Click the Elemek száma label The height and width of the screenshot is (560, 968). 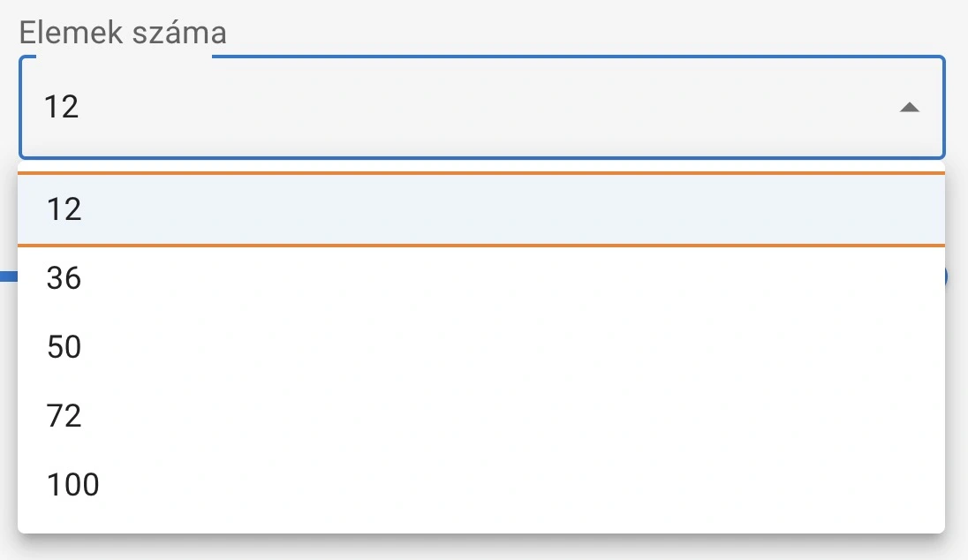point(123,34)
